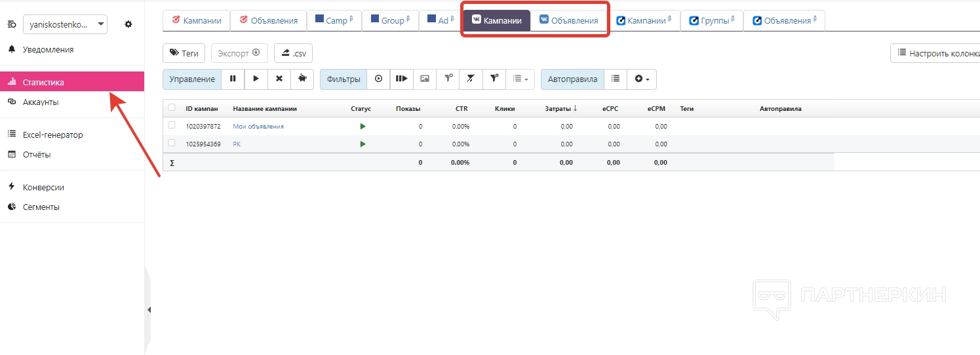The width and height of the screenshot is (980, 355).
Task: Tick the select-all checkbox in table header
Action: click(172, 108)
